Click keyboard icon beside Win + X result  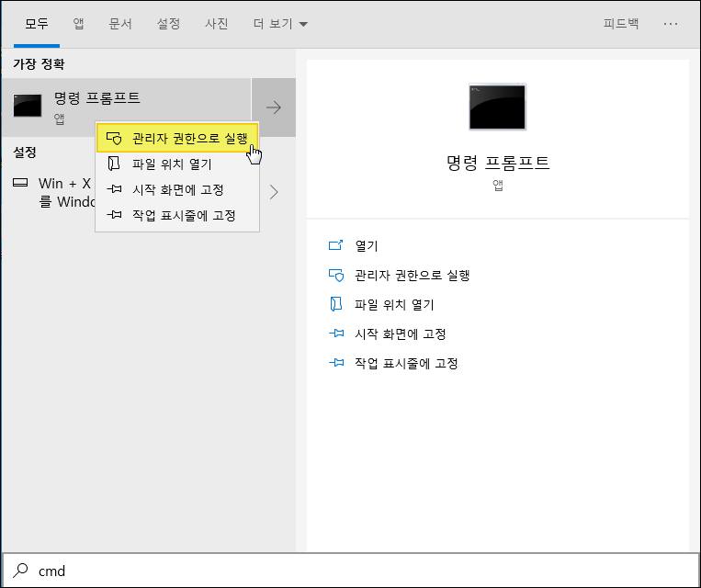pyautogui.click(x=20, y=183)
